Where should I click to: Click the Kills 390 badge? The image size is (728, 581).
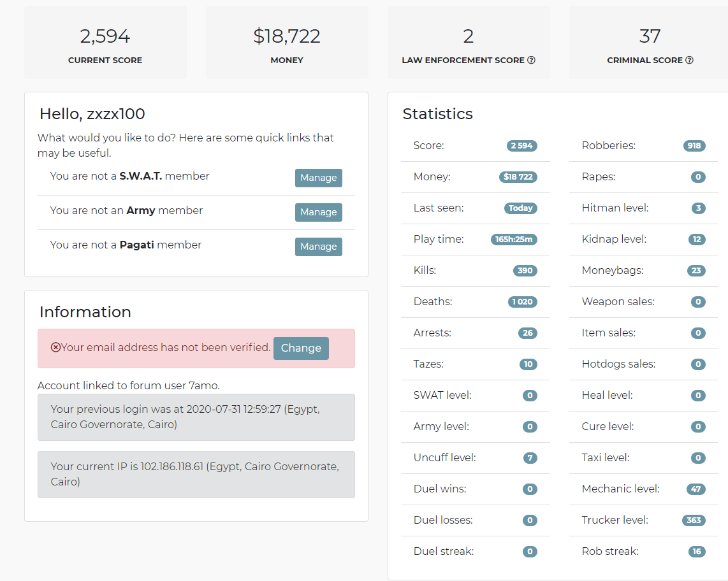pyautogui.click(x=525, y=271)
